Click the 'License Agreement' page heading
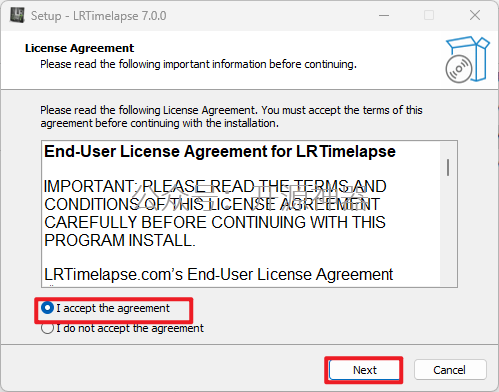This screenshot has height=392, width=499. click(79, 48)
